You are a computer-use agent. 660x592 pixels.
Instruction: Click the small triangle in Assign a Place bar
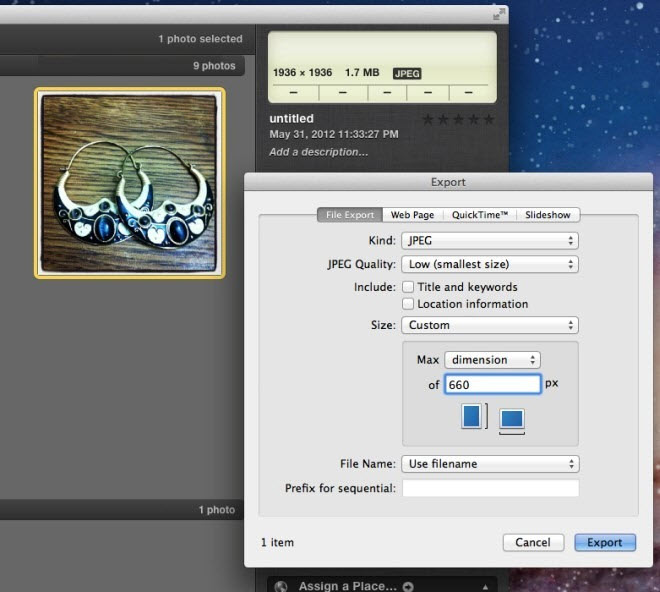point(485,587)
